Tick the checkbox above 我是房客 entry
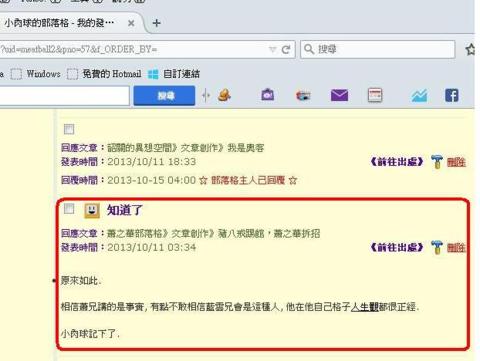Viewport: 480px width, 361px height. point(69,129)
